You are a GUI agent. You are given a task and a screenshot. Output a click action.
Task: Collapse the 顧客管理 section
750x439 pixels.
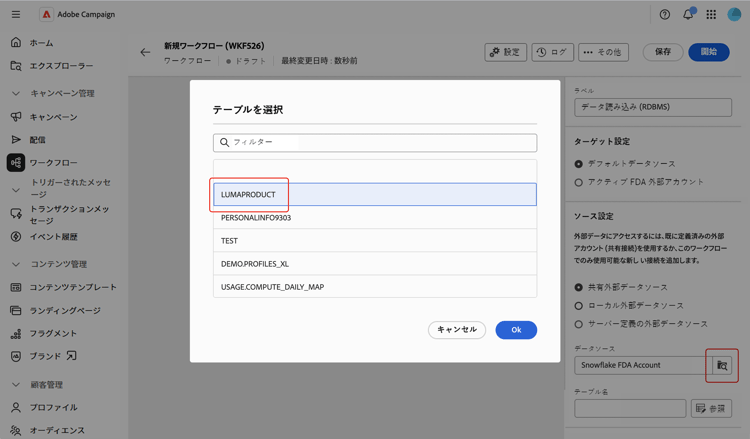point(16,384)
